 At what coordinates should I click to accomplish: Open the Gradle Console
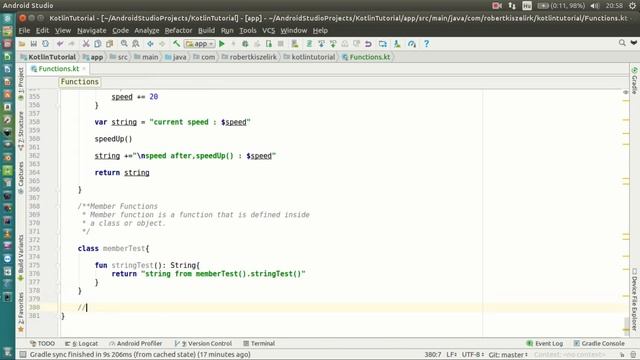(599, 343)
